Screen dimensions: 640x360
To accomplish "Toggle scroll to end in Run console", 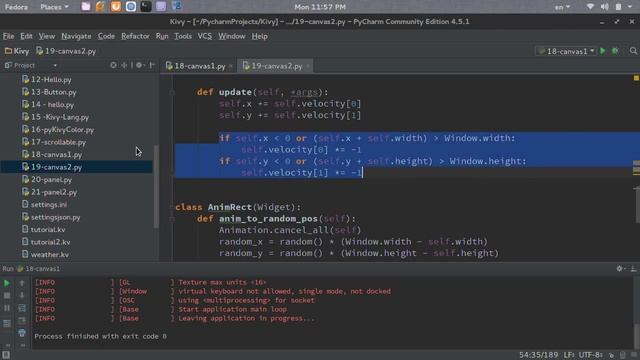I will pyautogui.click(x=22, y=321).
